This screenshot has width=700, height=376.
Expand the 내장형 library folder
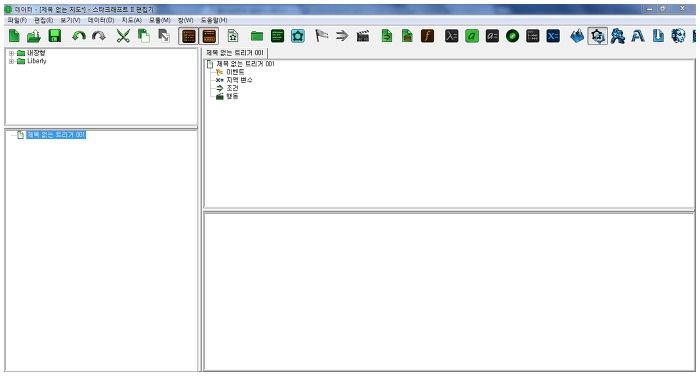(x=11, y=53)
